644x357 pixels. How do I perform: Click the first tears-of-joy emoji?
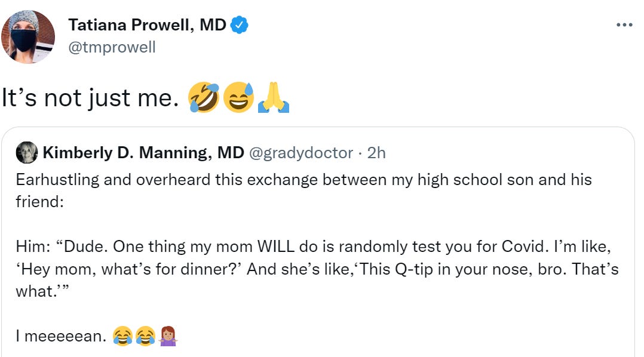pyautogui.click(x=122, y=337)
